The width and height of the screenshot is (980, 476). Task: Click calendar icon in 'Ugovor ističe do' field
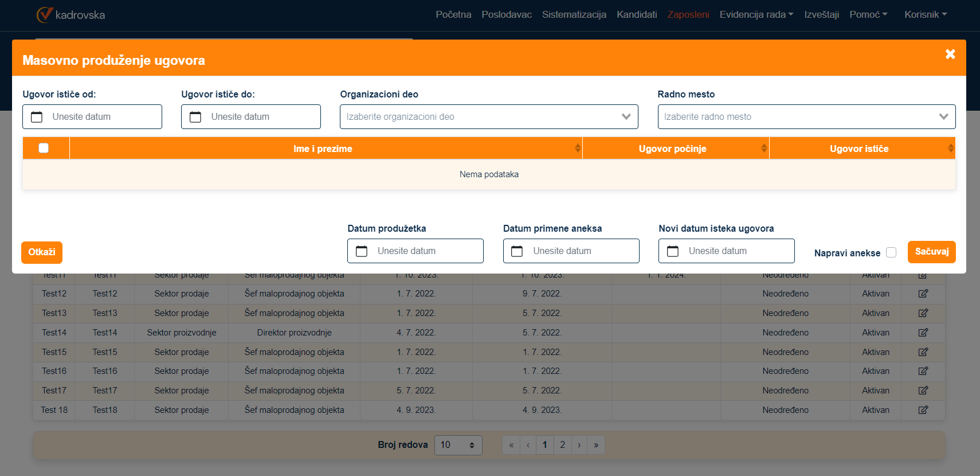click(195, 117)
